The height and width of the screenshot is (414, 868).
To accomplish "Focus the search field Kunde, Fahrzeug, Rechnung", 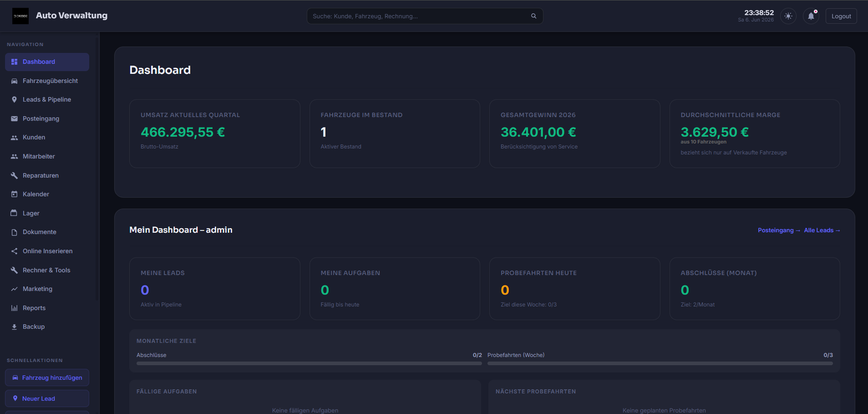I will coord(425,16).
